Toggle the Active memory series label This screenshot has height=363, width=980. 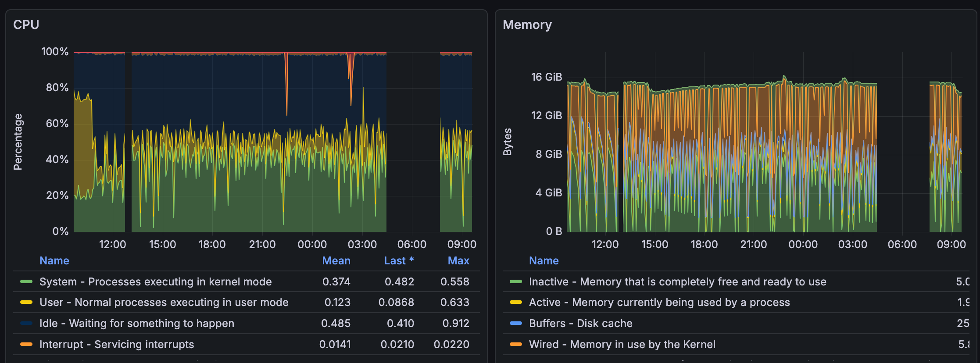tap(659, 302)
